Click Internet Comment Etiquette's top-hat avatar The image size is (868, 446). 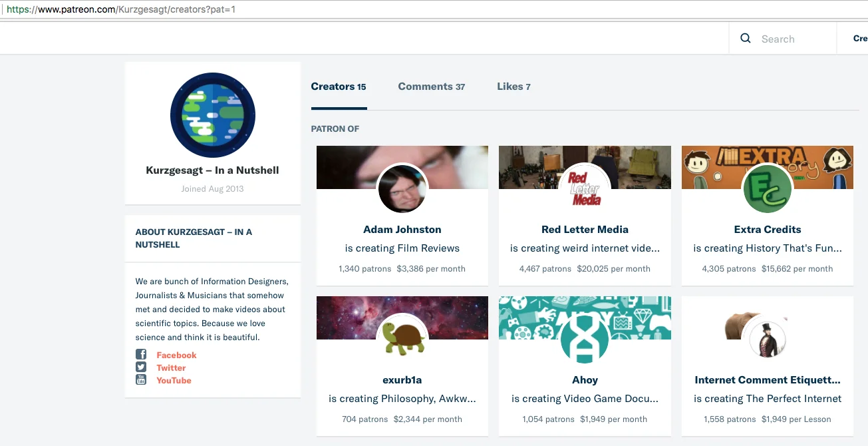tap(768, 339)
